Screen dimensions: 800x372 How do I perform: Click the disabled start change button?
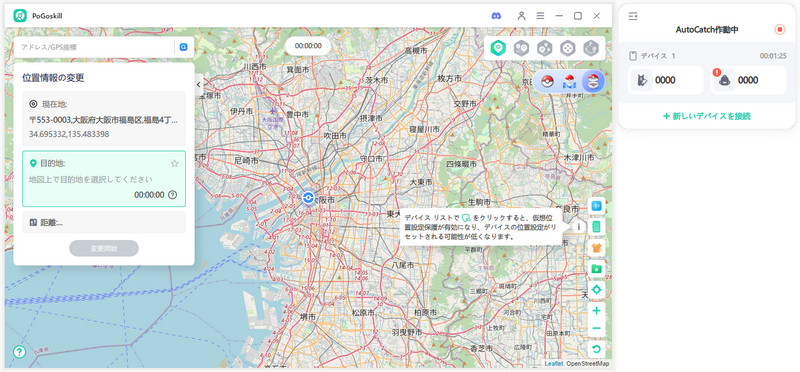[x=104, y=249]
